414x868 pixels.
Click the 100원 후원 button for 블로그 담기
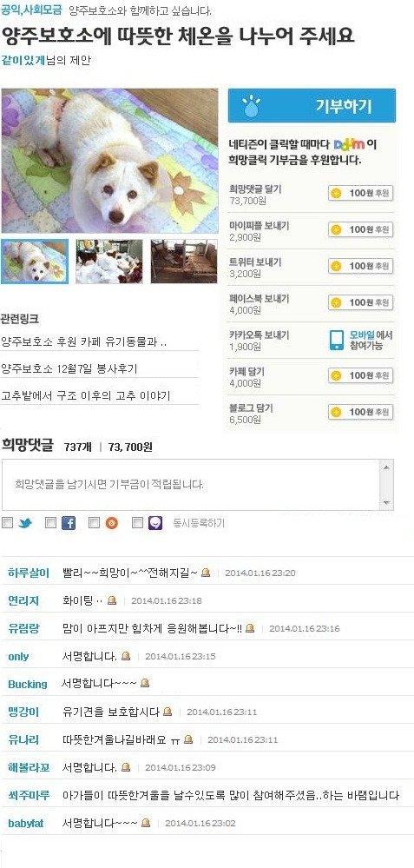pos(360,412)
